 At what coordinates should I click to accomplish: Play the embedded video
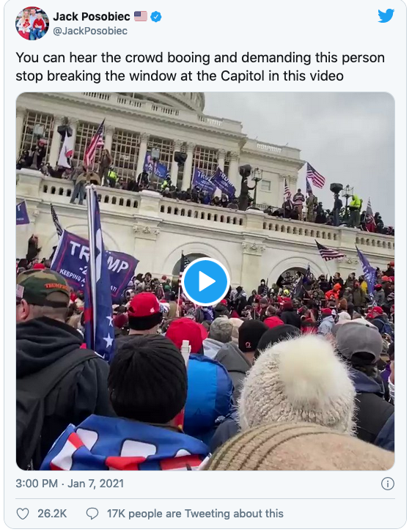click(x=206, y=281)
